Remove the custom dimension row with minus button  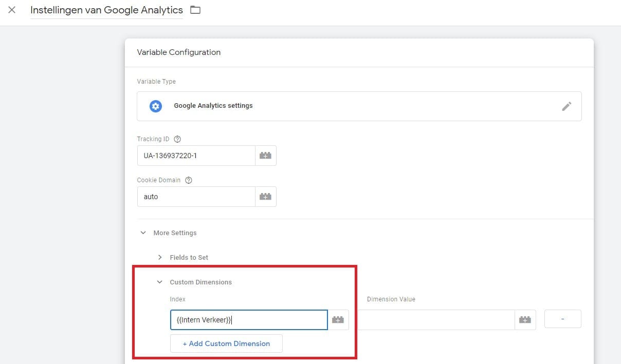(562, 319)
